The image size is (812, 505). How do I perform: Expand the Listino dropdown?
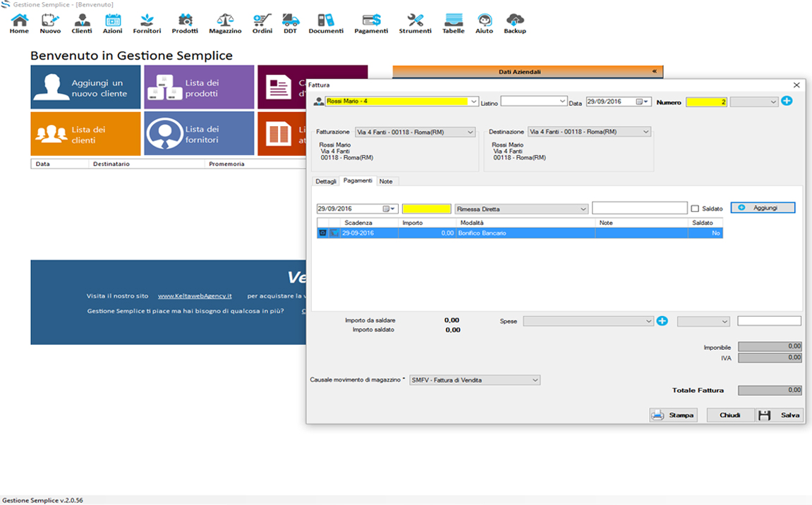[562, 101]
